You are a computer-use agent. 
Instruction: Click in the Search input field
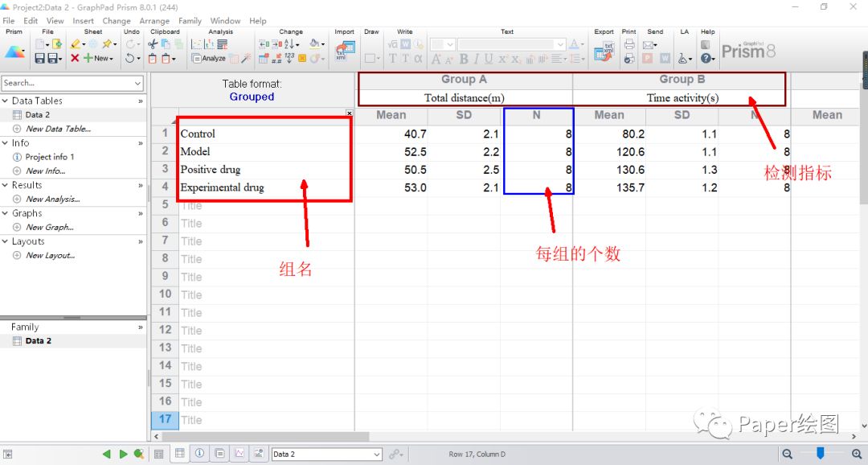click(x=67, y=83)
